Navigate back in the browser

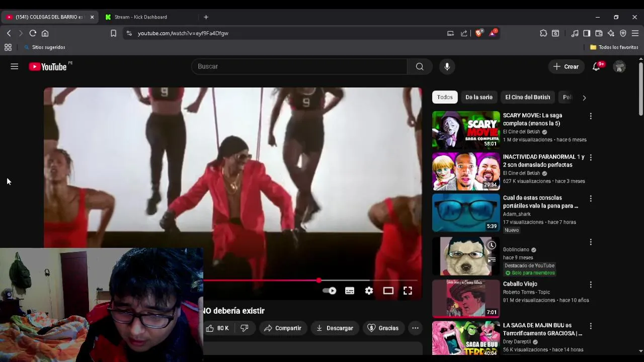(9, 33)
